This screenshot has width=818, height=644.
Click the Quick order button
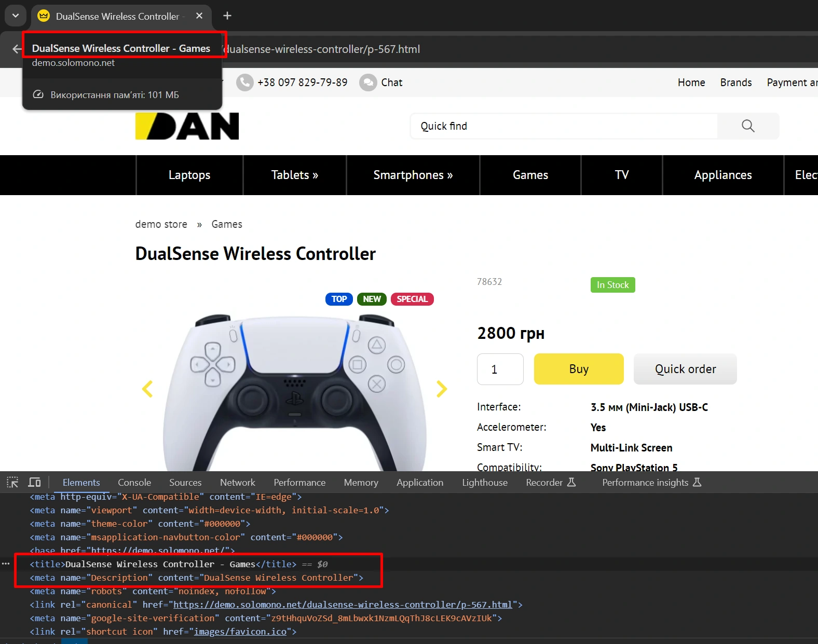pos(685,369)
